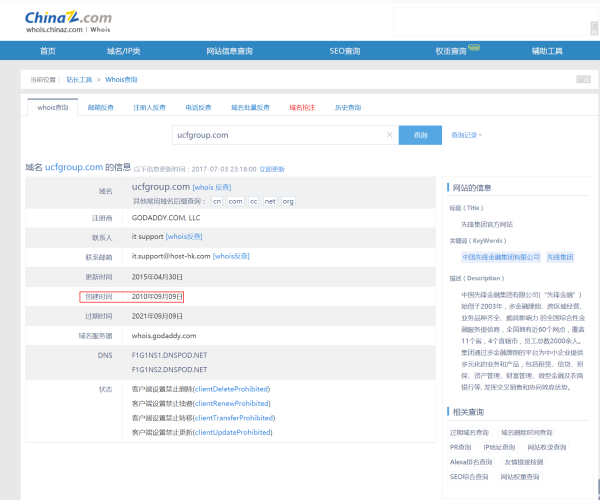Click [whois反查] beside the contact email
This screenshot has width=600, height=500.
tap(231, 256)
